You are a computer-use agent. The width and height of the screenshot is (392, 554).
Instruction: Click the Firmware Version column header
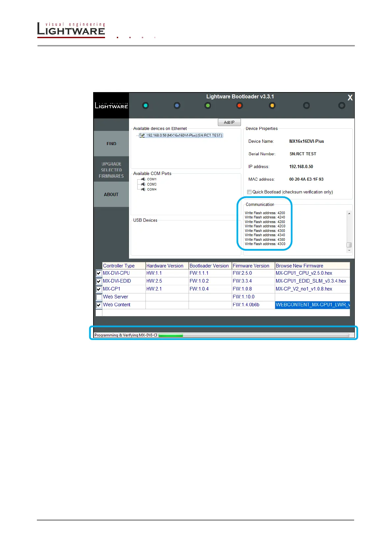point(253,266)
